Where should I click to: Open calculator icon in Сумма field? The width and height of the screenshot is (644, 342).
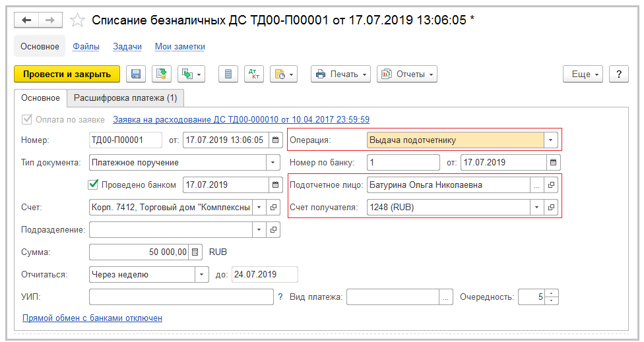click(x=195, y=252)
